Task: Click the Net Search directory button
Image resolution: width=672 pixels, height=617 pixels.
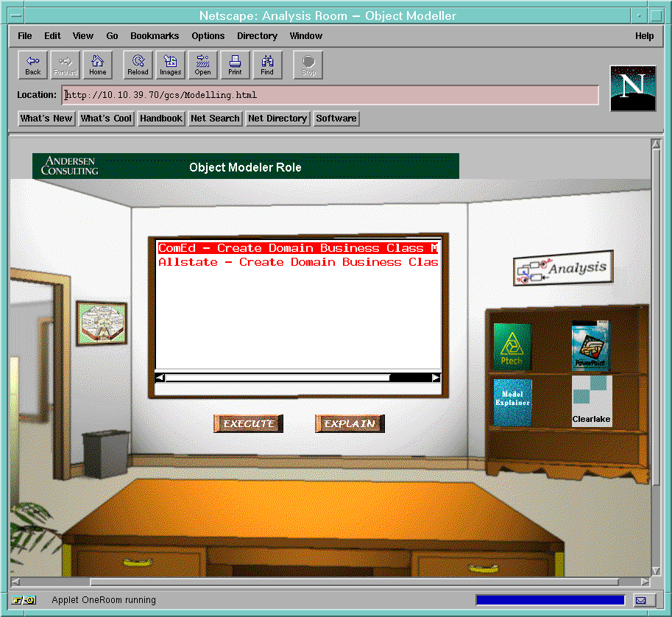Action: tap(215, 119)
